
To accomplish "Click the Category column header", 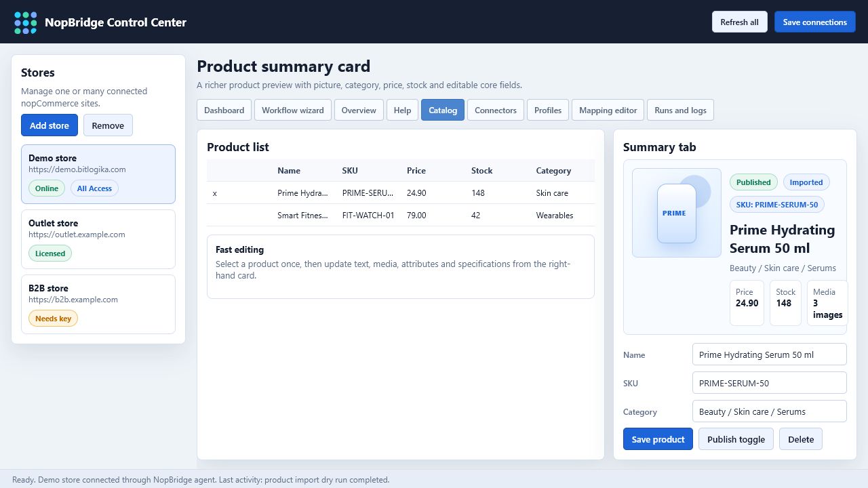I will click(x=553, y=171).
